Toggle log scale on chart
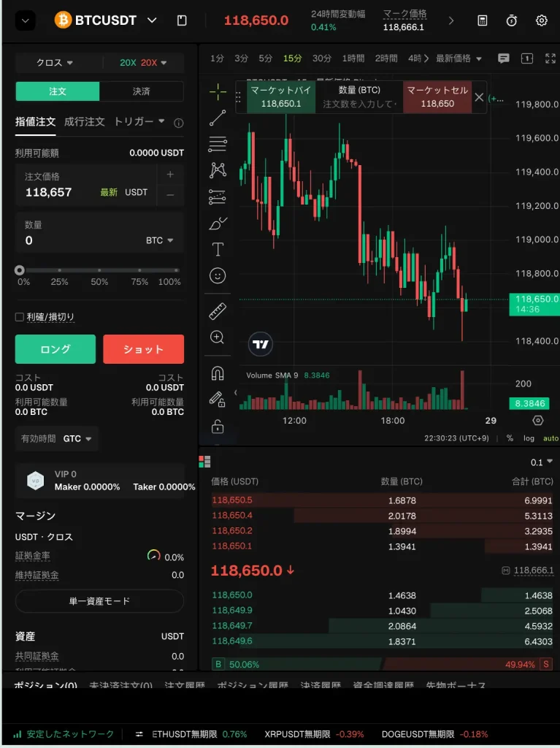 (529, 438)
